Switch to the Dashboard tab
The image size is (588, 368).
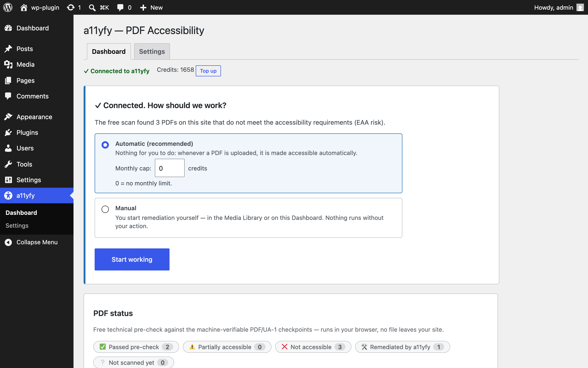(109, 51)
